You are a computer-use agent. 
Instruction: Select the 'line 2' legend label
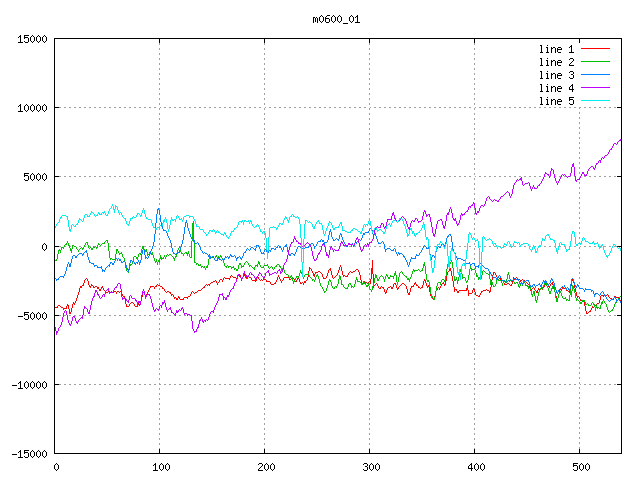[x=557, y=62]
